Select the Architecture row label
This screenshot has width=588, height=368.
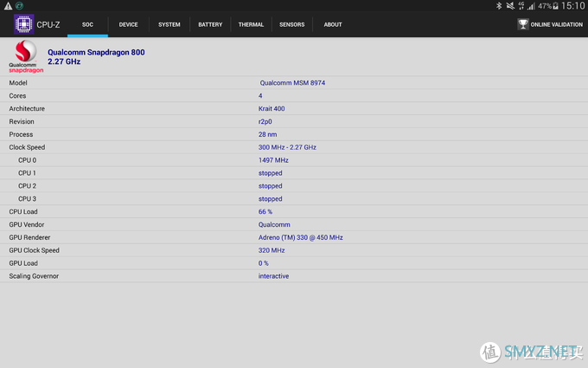pyautogui.click(x=27, y=108)
